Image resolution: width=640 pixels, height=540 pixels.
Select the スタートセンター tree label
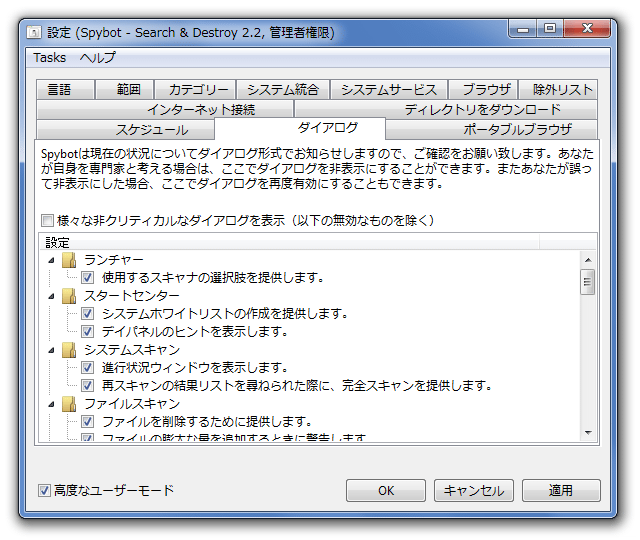tap(131, 296)
